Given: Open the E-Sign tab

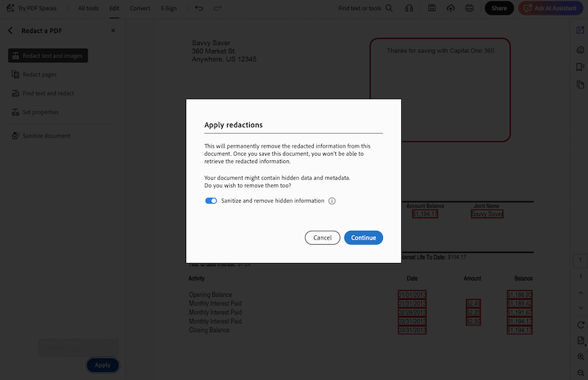Looking at the screenshot, I should 169,8.
